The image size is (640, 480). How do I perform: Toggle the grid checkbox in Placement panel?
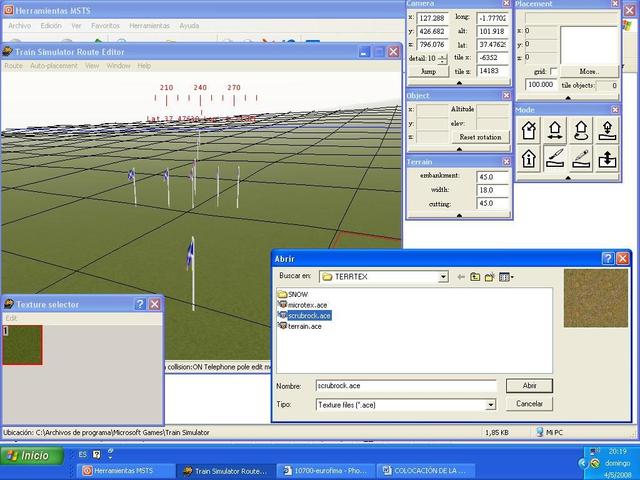(x=553, y=72)
